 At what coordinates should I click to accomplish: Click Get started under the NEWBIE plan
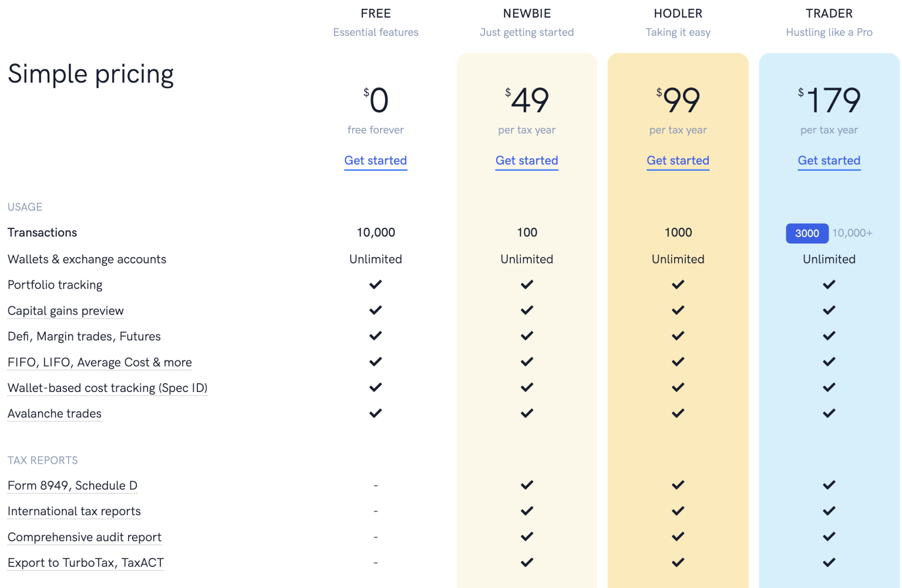click(527, 161)
